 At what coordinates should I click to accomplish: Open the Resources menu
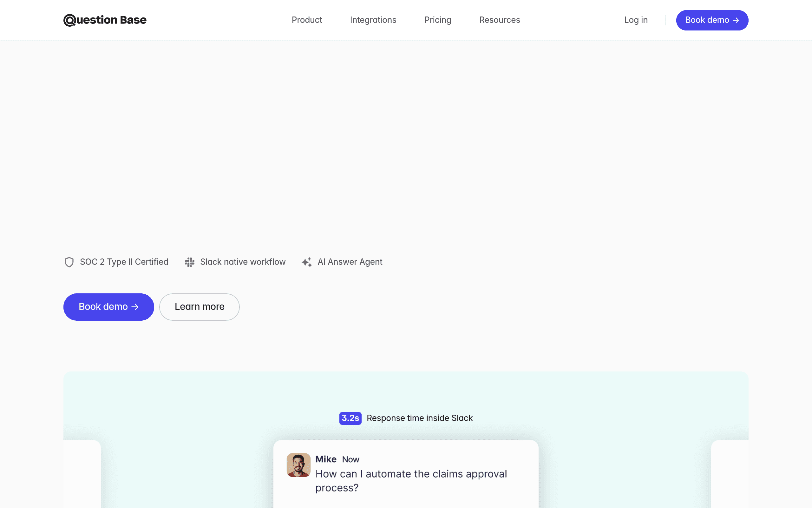point(500,20)
